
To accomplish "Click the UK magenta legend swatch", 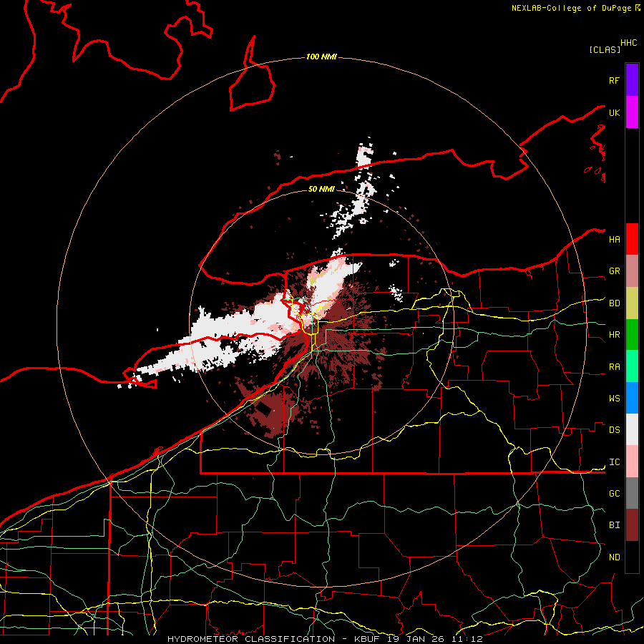I will [x=632, y=112].
